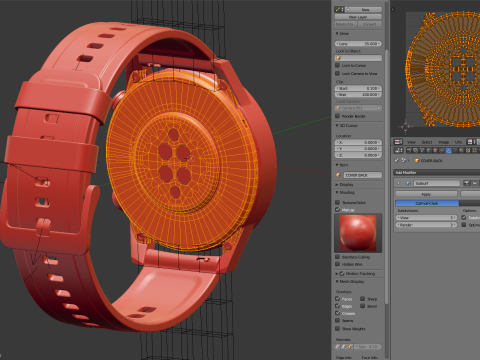Screen dimensions: 480x360
Task: Open the Constraints properties tab icon
Action: 442,150
